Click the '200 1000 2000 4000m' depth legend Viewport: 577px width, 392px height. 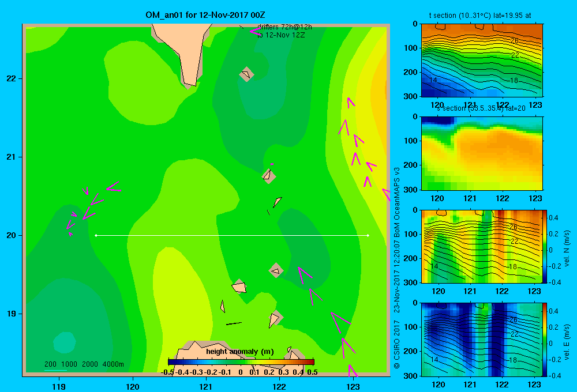84,364
